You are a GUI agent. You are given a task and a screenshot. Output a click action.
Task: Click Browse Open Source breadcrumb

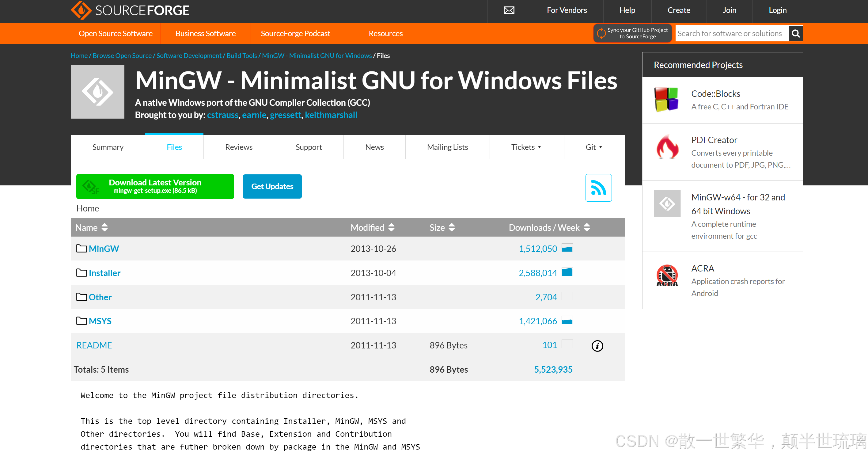click(x=122, y=55)
